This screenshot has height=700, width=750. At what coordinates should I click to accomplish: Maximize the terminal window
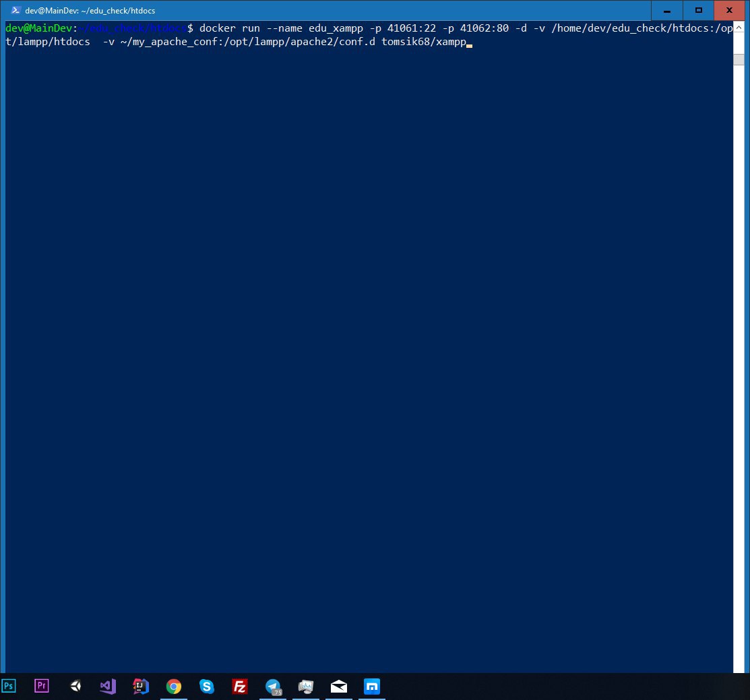[x=698, y=10]
